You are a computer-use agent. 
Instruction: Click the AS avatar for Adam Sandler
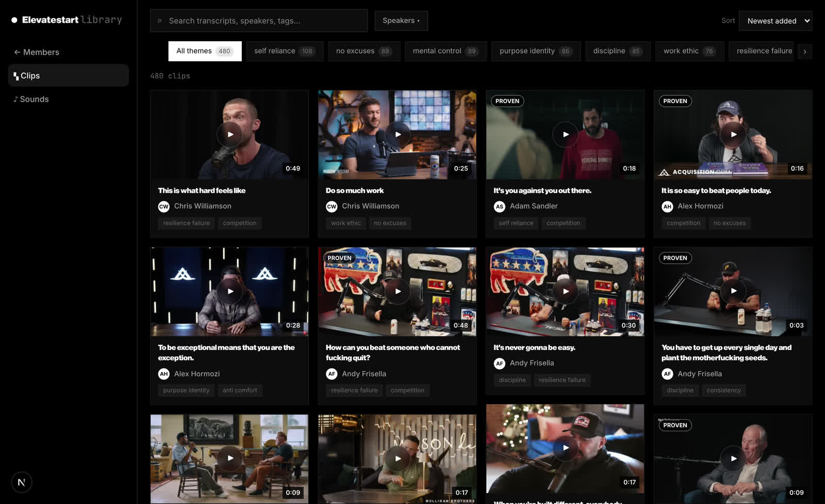tap(499, 207)
